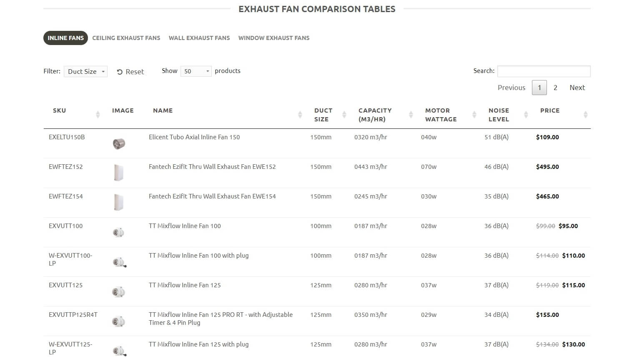Open Fantech Ezifit Thru Wall EWE154 link
The width and height of the screenshot is (642, 364).
(212, 196)
